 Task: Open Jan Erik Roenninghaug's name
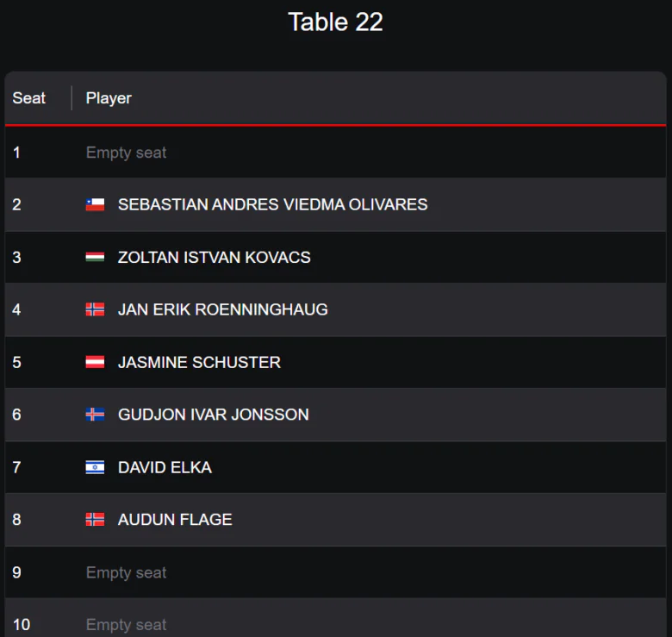click(222, 309)
